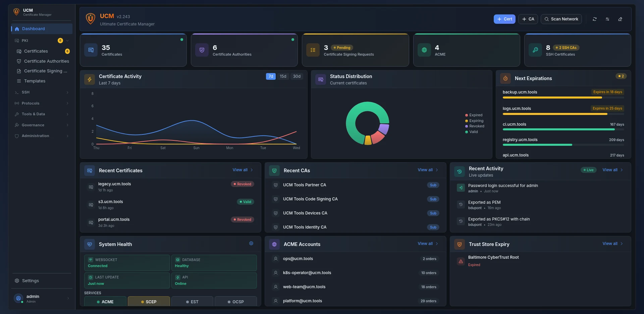Click the refresh icon in header
This screenshot has height=314, width=644.
pos(594,19)
